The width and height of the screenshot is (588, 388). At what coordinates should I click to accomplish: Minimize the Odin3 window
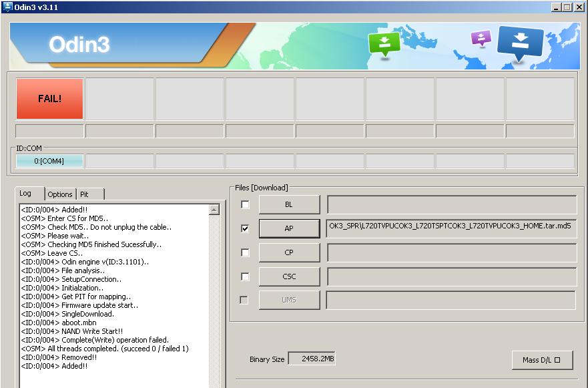tap(556, 7)
